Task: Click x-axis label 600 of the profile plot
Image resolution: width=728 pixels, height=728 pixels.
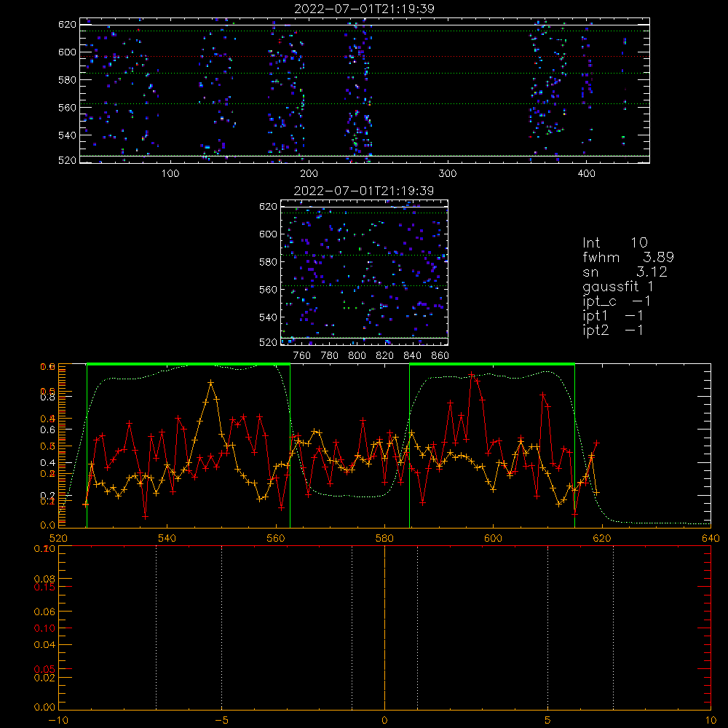Action: [x=493, y=538]
